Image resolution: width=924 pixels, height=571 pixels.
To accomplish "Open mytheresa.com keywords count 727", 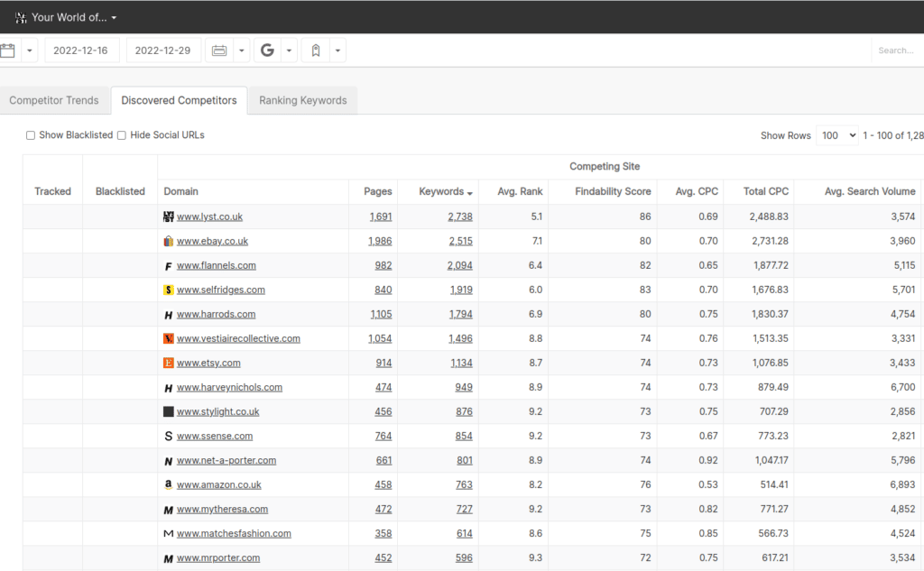I will point(465,510).
